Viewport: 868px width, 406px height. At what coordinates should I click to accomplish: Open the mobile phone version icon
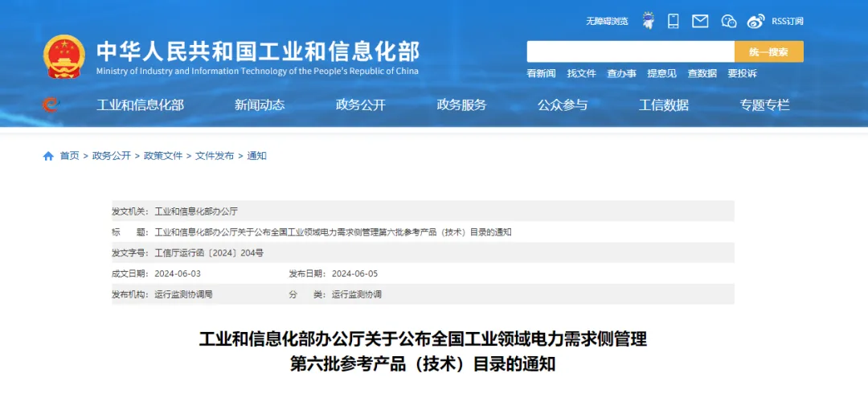[674, 21]
